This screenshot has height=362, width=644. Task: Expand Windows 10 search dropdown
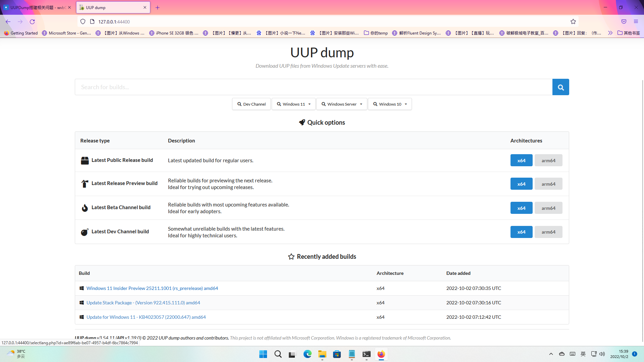pyautogui.click(x=390, y=104)
